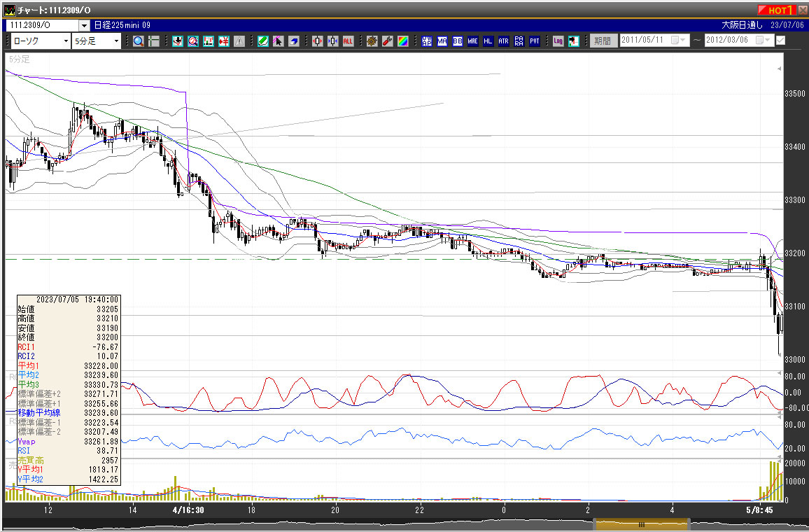Viewport: 809px width, 532px height.
Task: Open the ローソク chart type dropdown
Action: point(66,41)
